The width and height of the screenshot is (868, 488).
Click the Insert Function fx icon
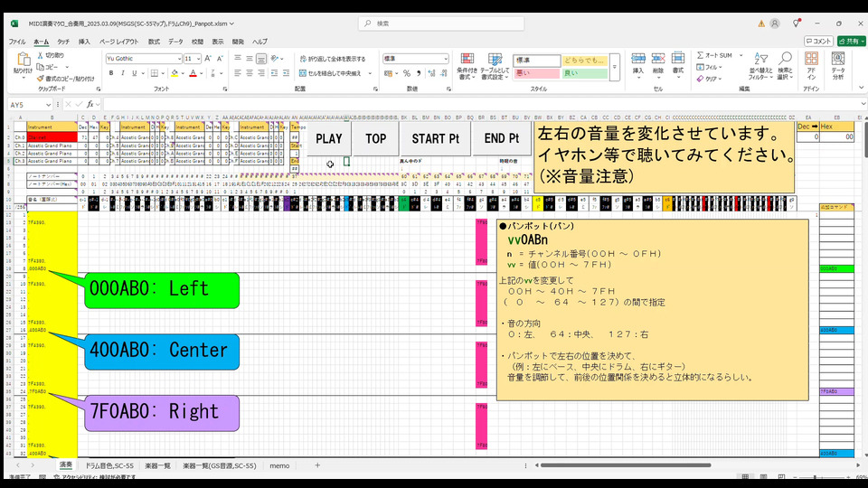tap(90, 104)
